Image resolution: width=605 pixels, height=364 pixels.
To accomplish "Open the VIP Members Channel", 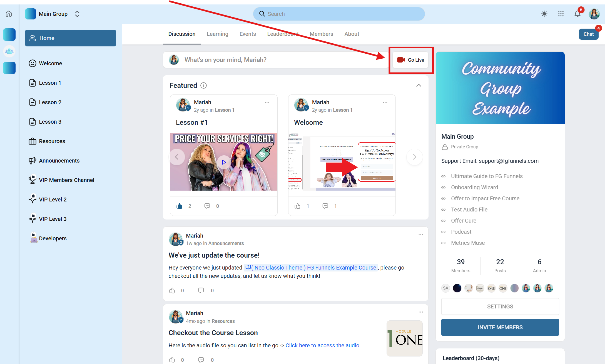I will tap(66, 180).
